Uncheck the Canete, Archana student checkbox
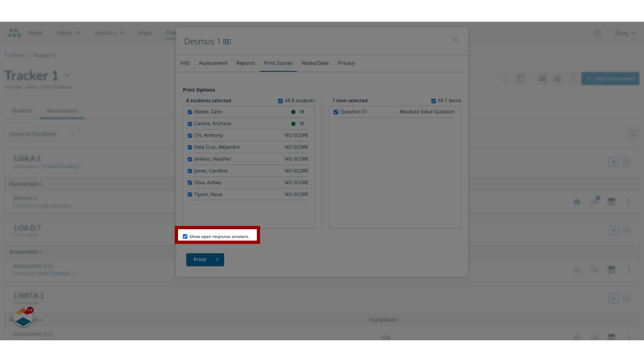644x362 pixels. (x=190, y=124)
